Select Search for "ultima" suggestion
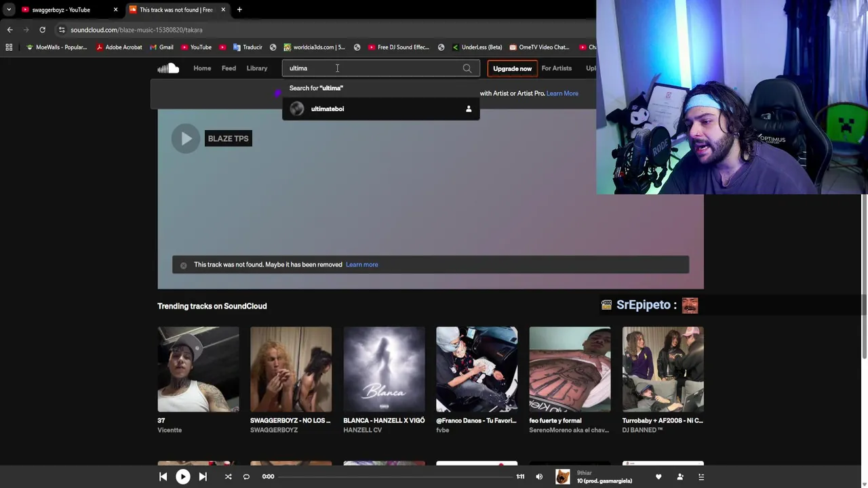The image size is (868, 488). [x=381, y=88]
